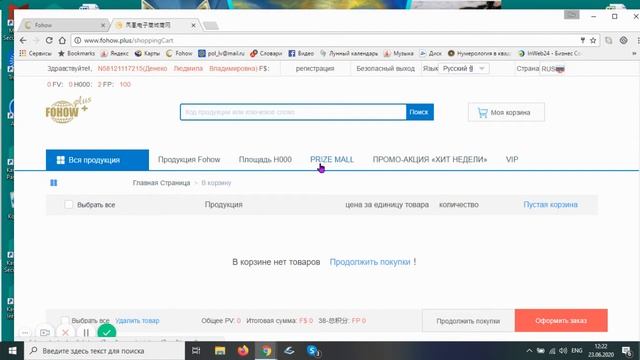Screen dimensions: 640x360
Task: Click the регистрация link
Action: [x=315, y=69]
